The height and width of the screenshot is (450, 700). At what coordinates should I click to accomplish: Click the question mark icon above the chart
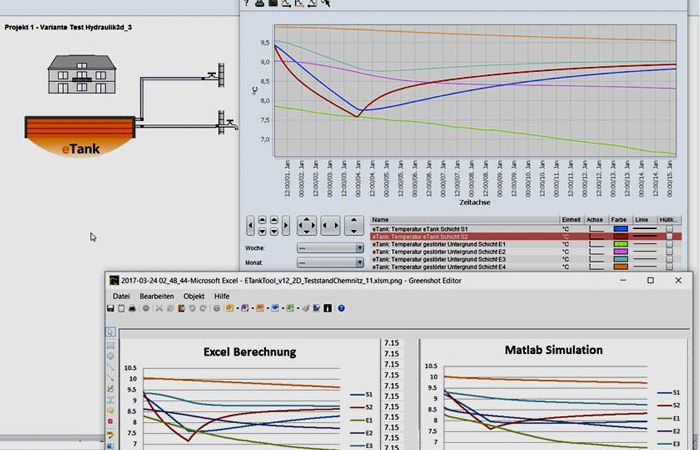(x=247, y=4)
